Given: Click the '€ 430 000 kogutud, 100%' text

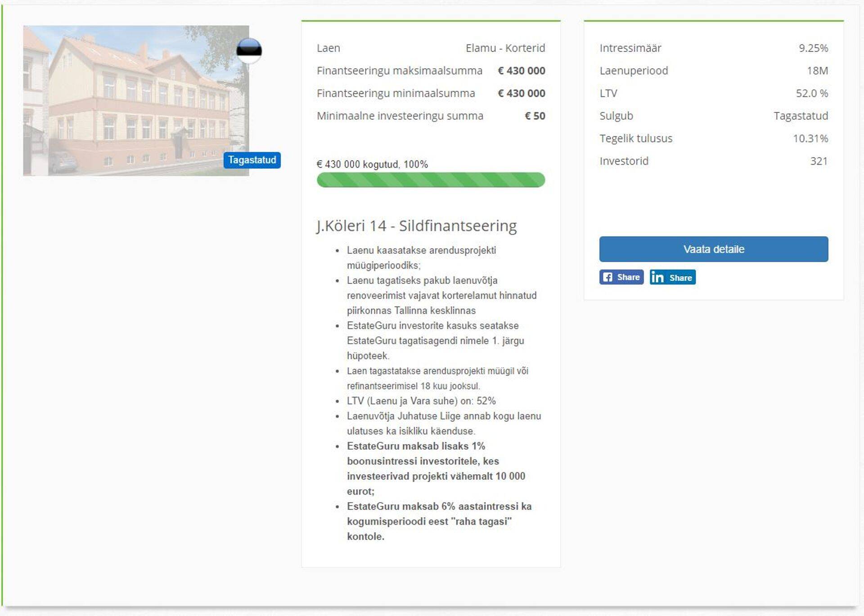Looking at the screenshot, I should tap(372, 164).
